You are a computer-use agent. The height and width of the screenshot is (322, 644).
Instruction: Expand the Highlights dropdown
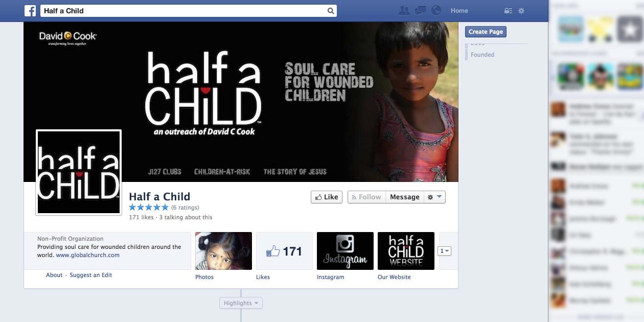(241, 303)
